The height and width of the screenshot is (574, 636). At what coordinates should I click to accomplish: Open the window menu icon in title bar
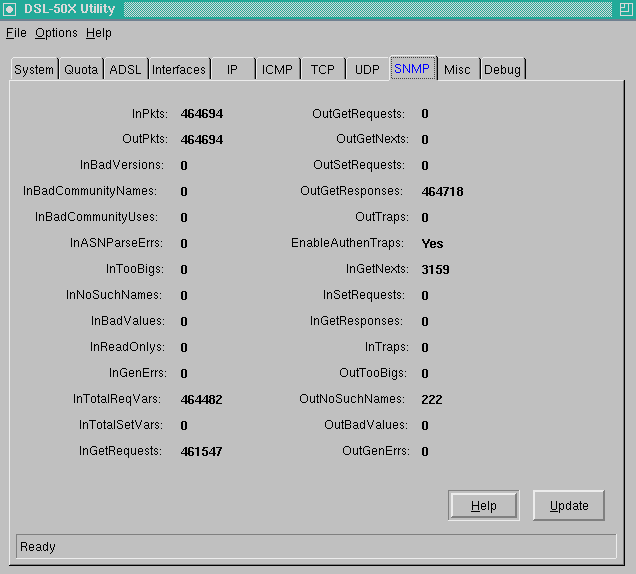tap(9, 9)
